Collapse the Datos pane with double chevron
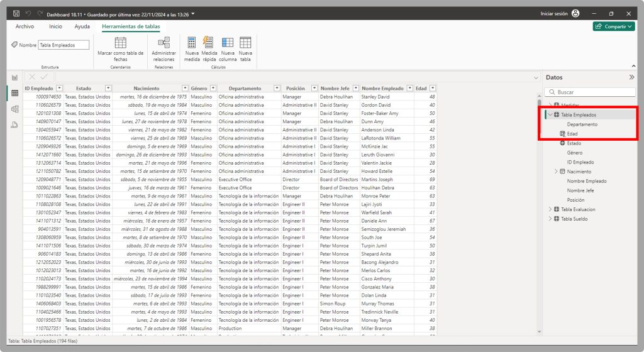Screen dimensions: 644x352 631,77
